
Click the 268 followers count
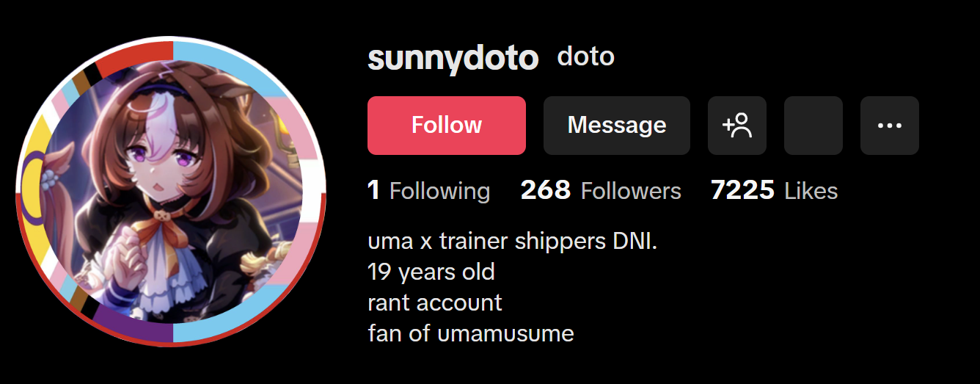point(546,191)
